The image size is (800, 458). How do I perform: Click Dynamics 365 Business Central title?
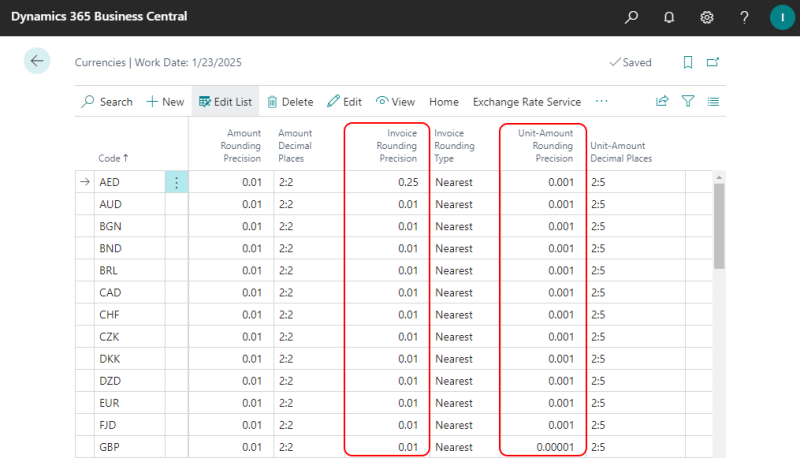point(99,16)
